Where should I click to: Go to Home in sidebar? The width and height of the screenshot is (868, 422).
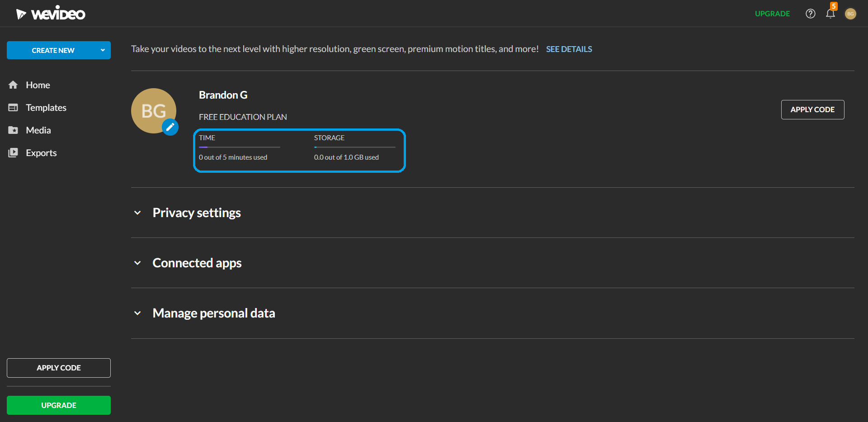point(38,85)
